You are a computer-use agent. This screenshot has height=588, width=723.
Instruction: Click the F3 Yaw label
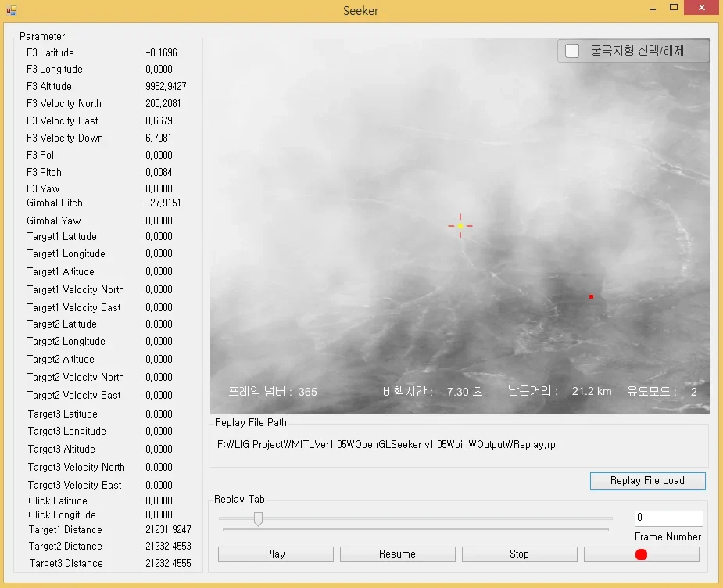point(43,188)
